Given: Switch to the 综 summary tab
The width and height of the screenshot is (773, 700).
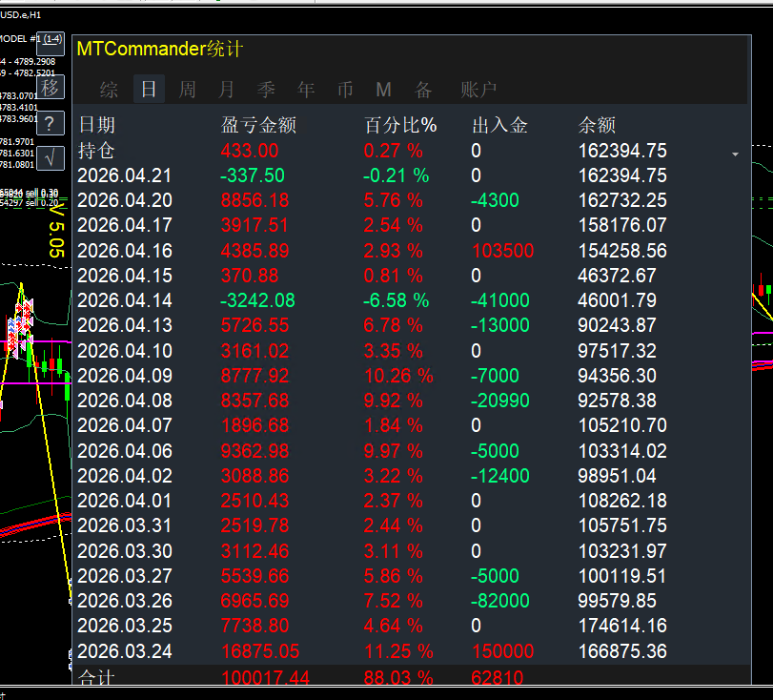Looking at the screenshot, I should click(108, 89).
